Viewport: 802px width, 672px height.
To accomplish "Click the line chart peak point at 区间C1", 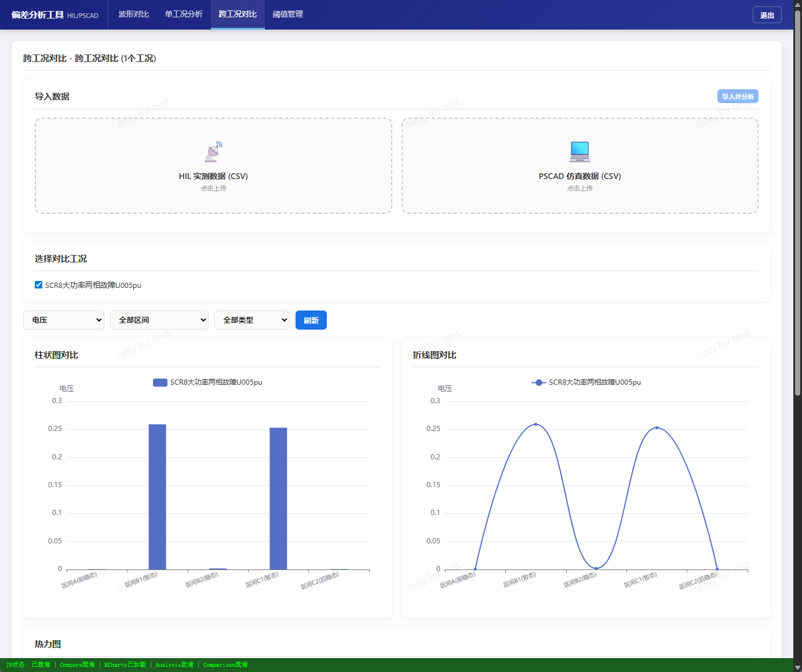I will coord(657,428).
